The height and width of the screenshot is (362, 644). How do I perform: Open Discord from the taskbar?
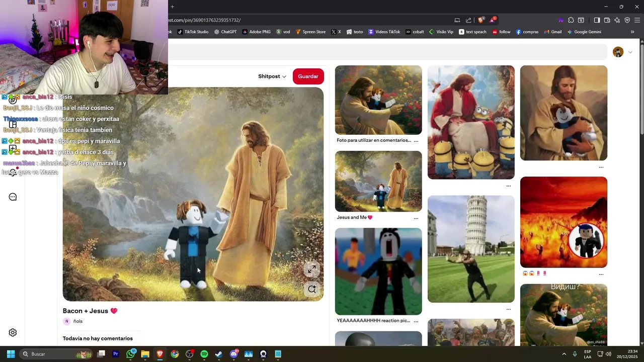[233, 354]
